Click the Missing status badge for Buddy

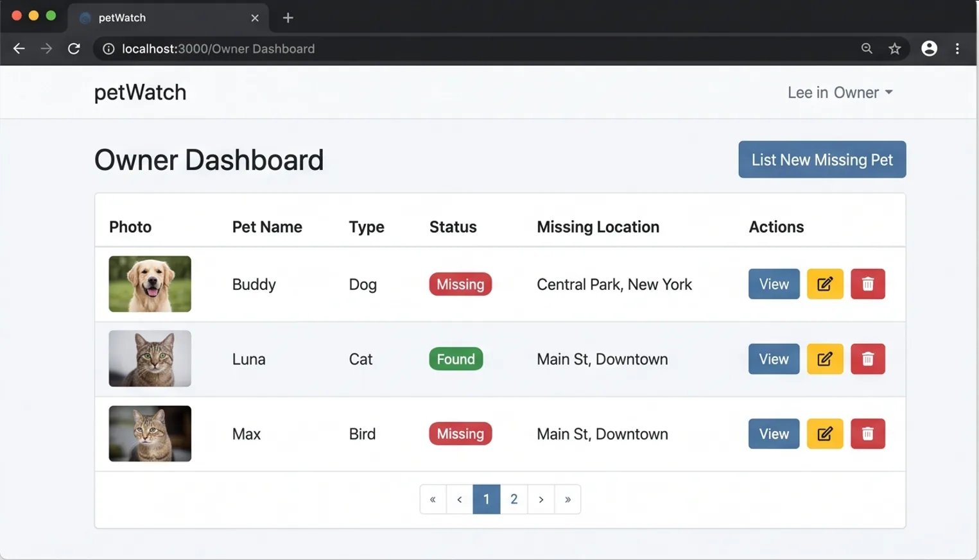[x=460, y=284]
